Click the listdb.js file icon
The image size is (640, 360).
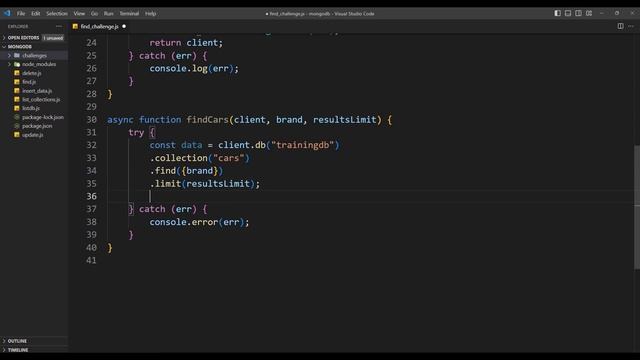pos(17,108)
